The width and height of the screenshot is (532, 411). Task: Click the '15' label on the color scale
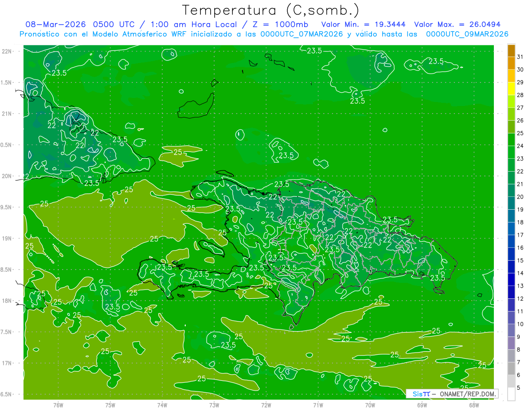click(x=520, y=260)
